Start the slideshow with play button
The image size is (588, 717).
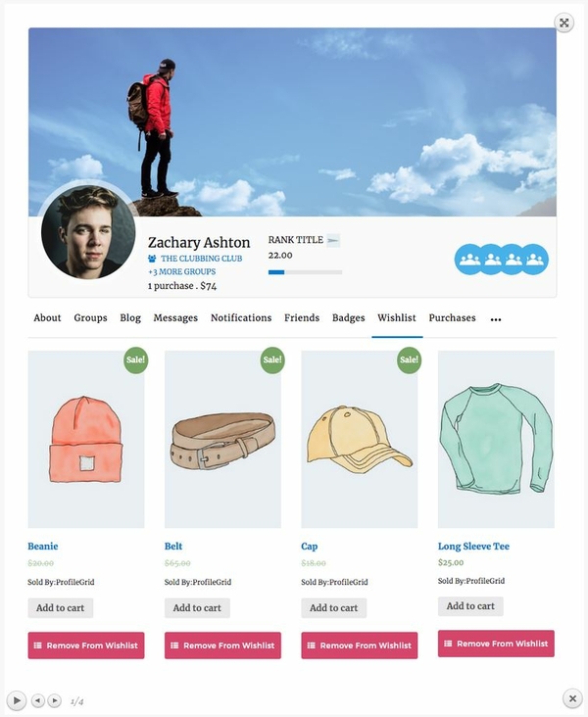(17, 700)
